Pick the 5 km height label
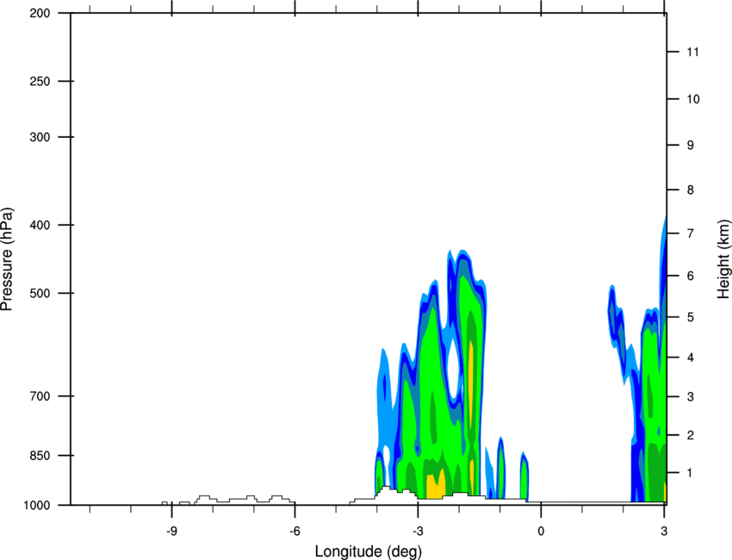This screenshot has height=560, width=732. [691, 317]
